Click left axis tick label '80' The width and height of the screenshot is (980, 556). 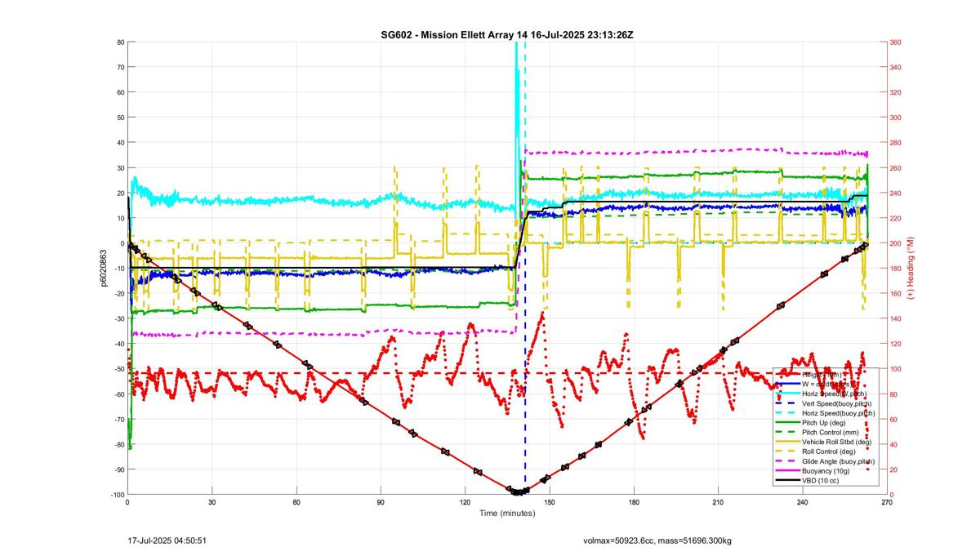point(120,42)
